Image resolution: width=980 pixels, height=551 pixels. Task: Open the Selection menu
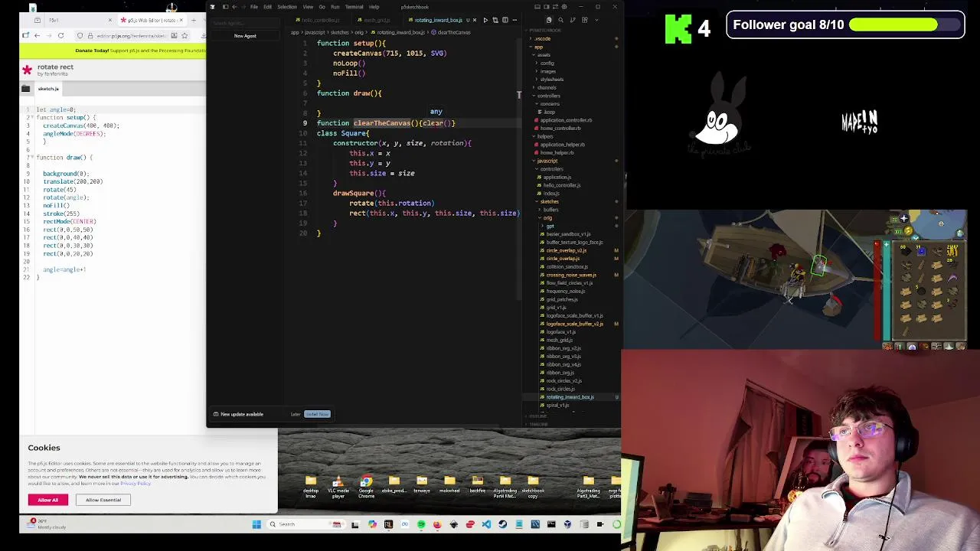(287, 7)
